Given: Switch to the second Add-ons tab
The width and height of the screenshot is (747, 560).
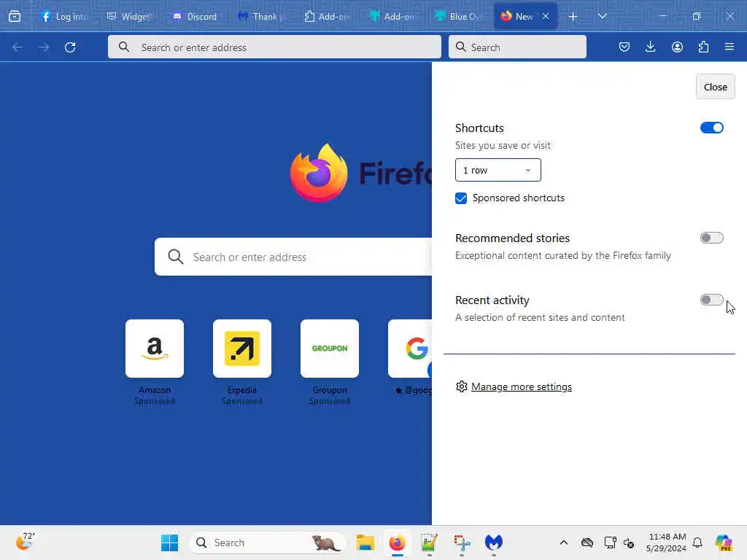Looking at the screenshot, I should pos(392,16).
